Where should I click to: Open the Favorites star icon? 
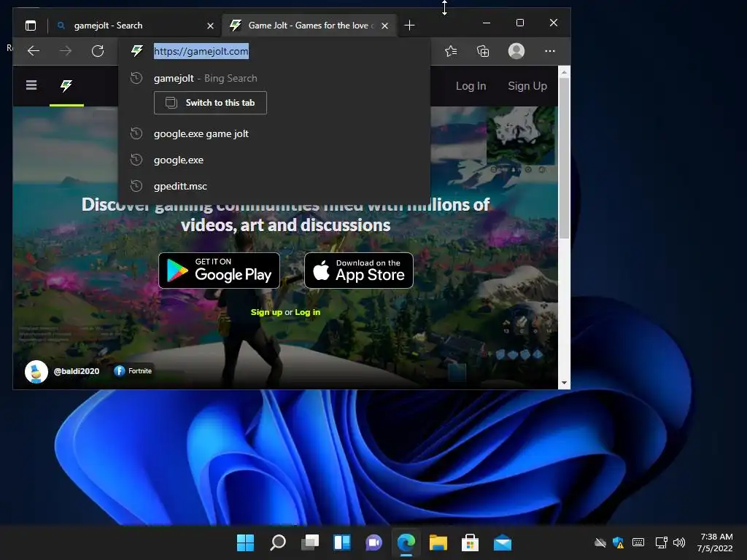451,51
